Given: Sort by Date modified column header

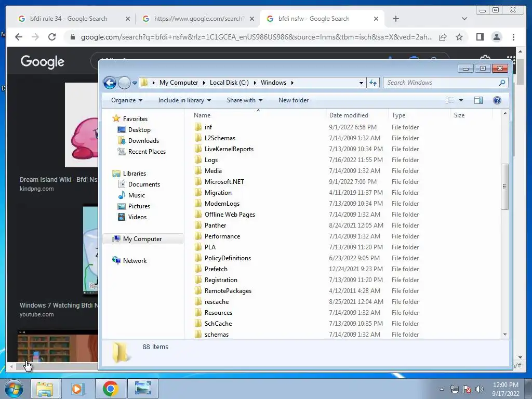Looking at the screenshot, I should tap(349, 115).
